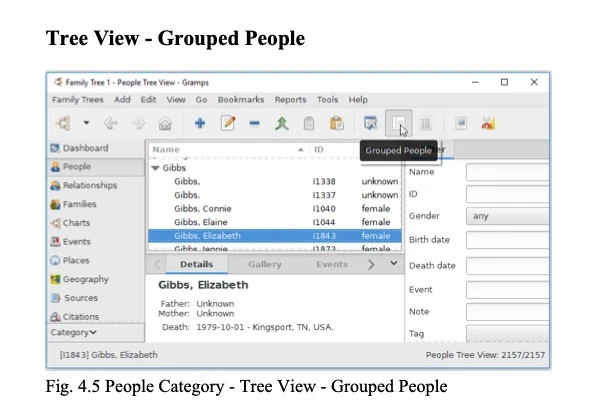Click the clipboard paste icon in toolbar

pyautogui.click(x=337, y=123)
